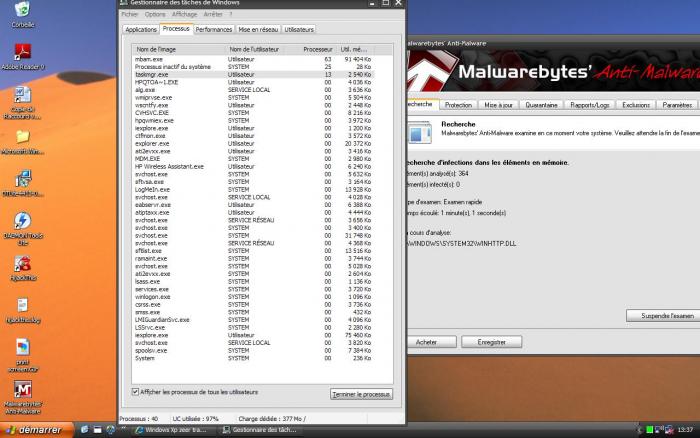Select the print screen file icon on desktop

pyautogui.click(x=23, y=355)
